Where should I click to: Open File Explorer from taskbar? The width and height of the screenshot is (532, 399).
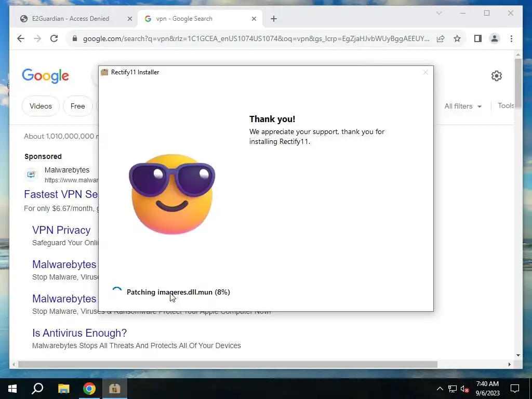pyautogui.click(x=63, y=389)
